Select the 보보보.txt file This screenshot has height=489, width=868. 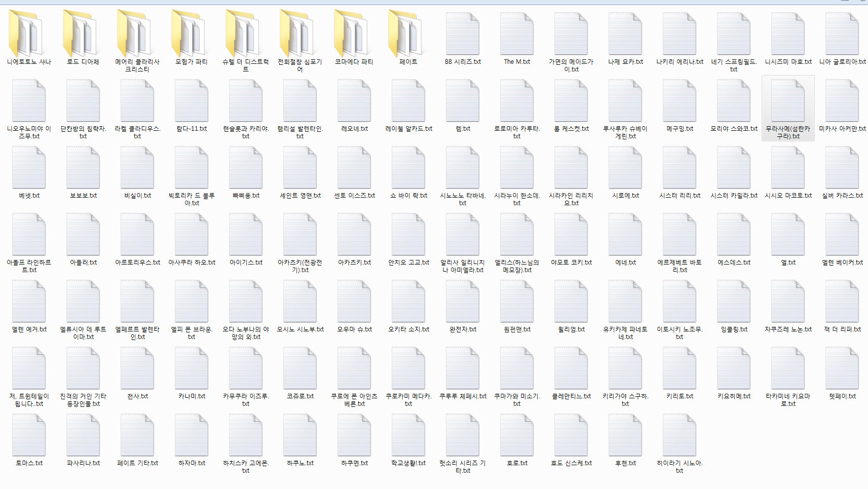tap(83, 169)
